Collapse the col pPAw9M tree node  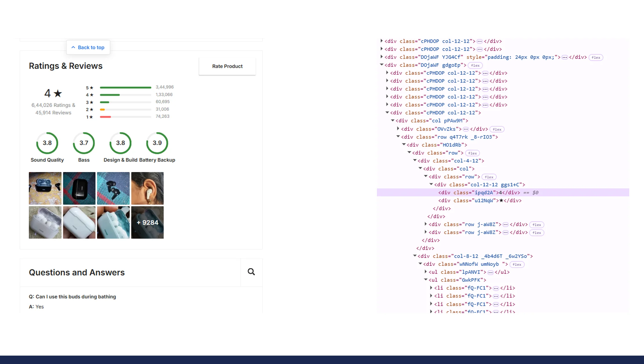(393, 120)
